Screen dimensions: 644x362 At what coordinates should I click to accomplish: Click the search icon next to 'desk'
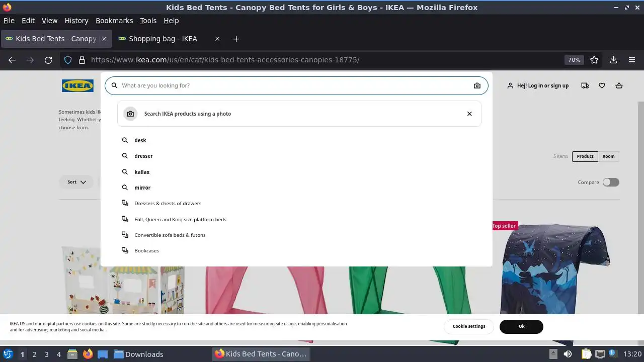125,140
